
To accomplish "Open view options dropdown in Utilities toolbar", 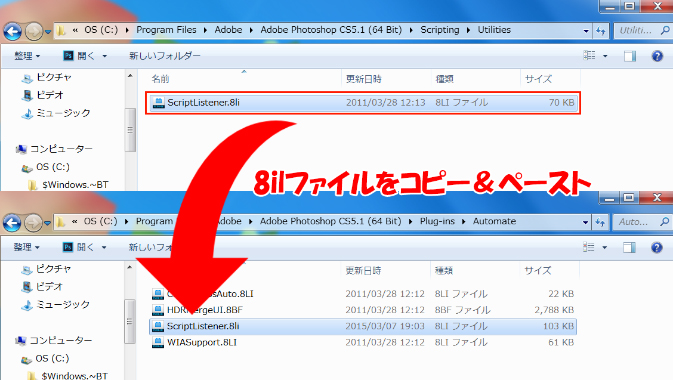I will [605, 56].
